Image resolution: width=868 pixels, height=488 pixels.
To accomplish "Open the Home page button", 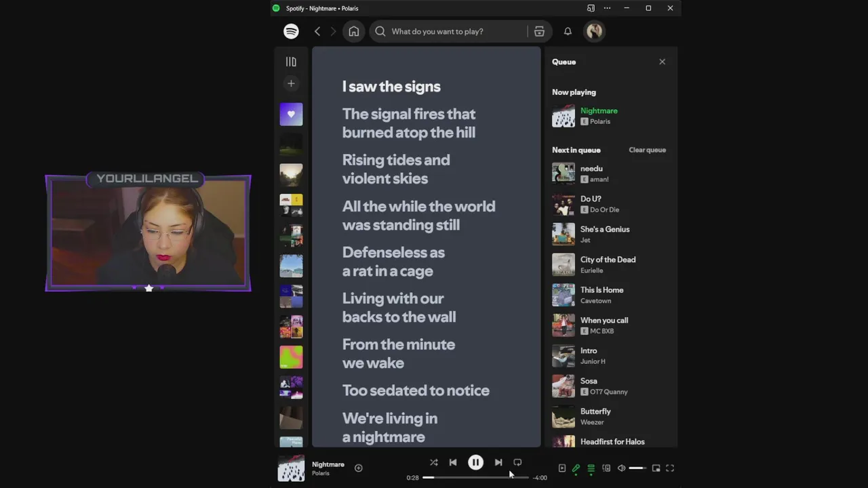I will pos(354,31).
